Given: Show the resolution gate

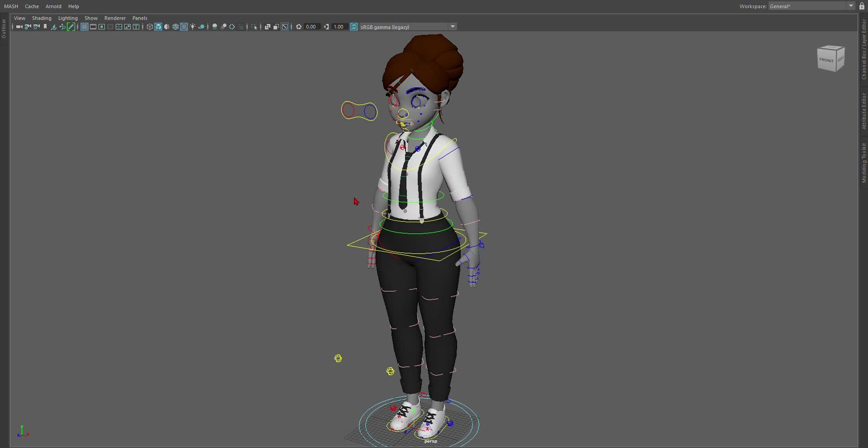Looking at the screenshot, I should (x=102, y=27).
